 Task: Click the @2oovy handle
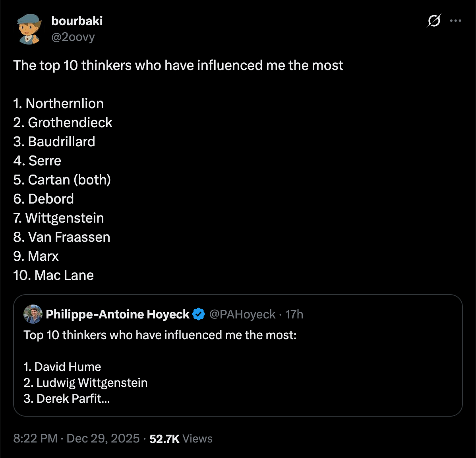[73, 37]
